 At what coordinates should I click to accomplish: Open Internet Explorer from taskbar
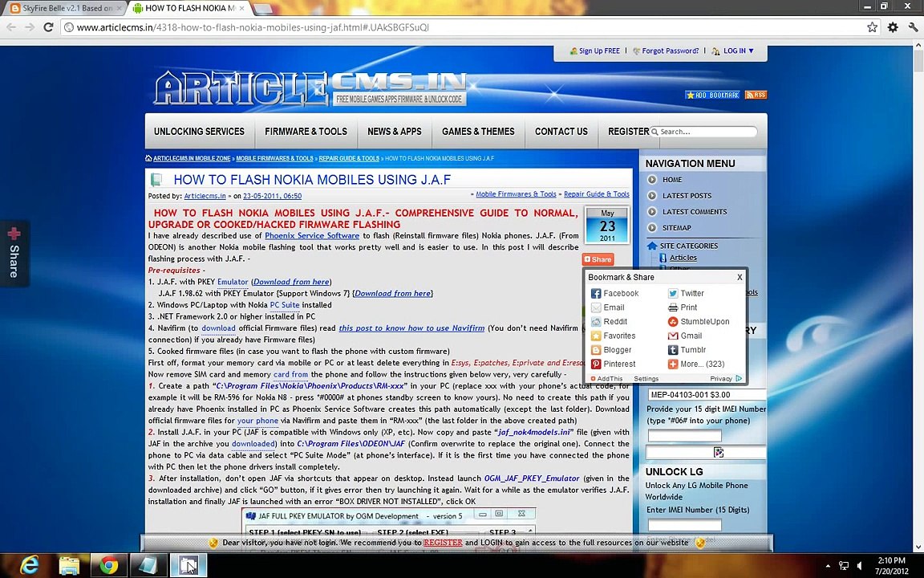point(28,565)
